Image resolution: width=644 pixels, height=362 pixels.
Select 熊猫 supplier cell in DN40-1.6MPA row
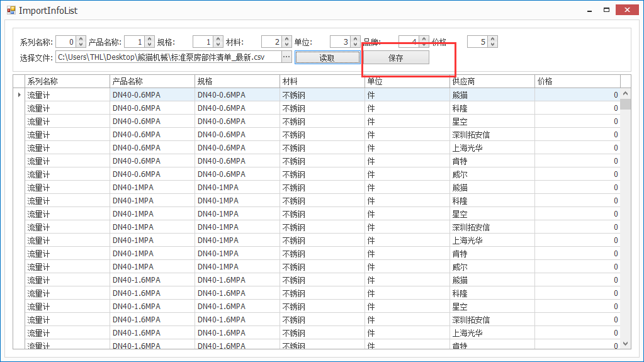[492, 280]
